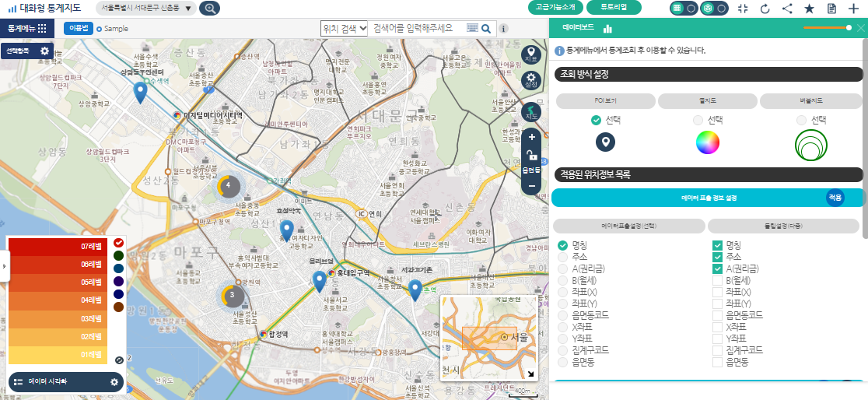Check the B(월세) tooltip checkbox
This screenshot has height=400, width=868.
click(718, 280)
